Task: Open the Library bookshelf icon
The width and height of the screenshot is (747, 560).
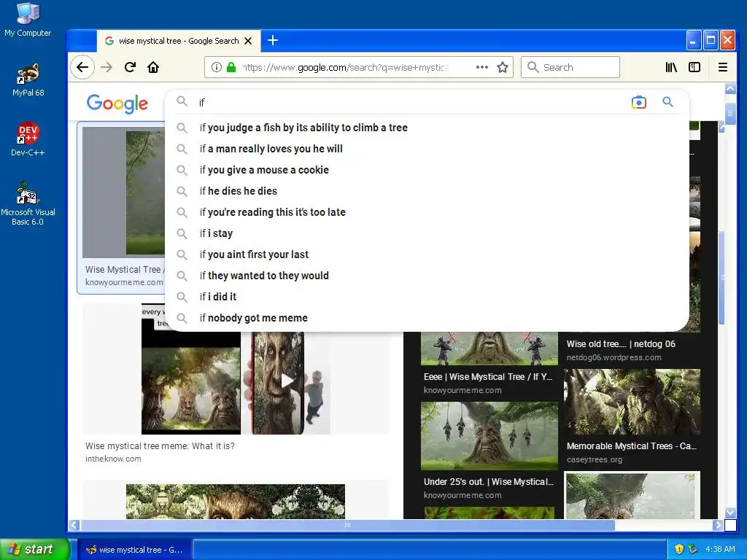Action: coord(671,67)
